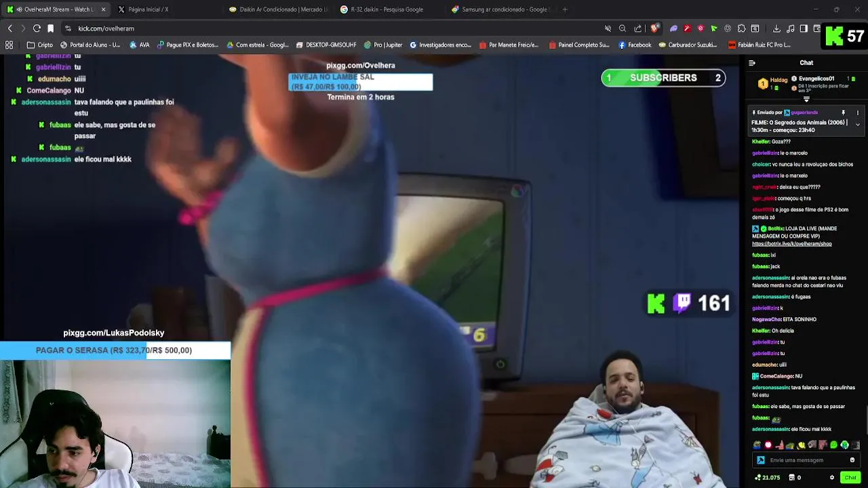Open Painel Completo bookmark

tap(579, 45)
